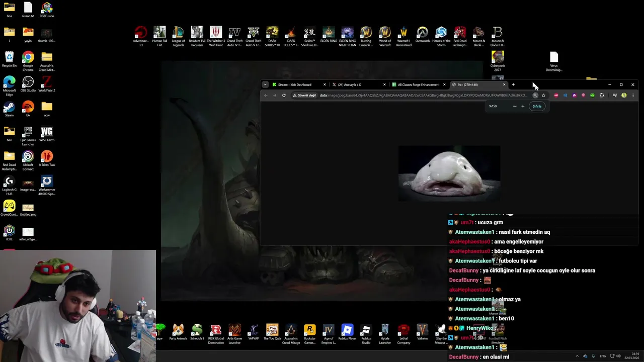
Task: Open World of Warcraft desktop icon
Action: click(x=385, y=37)
